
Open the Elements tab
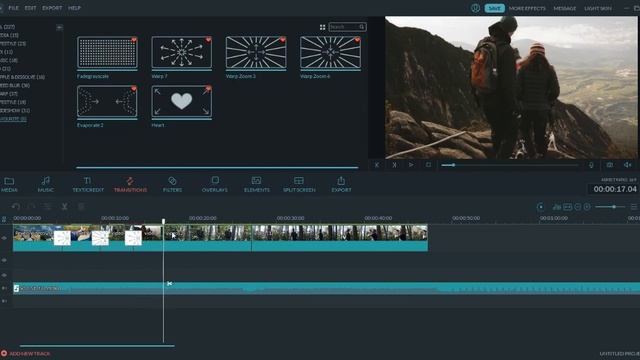click(256, 184)
